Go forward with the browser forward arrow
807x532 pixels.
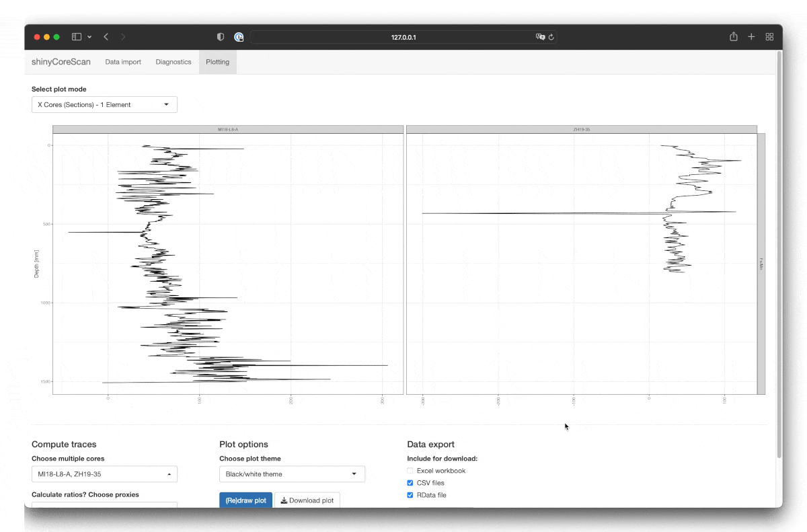pos(123,37)
